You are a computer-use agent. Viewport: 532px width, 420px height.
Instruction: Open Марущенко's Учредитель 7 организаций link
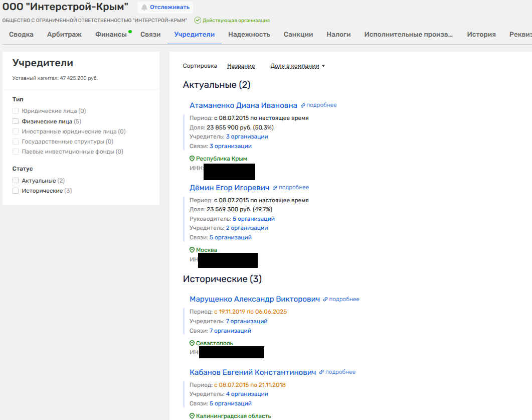[247, 321]
